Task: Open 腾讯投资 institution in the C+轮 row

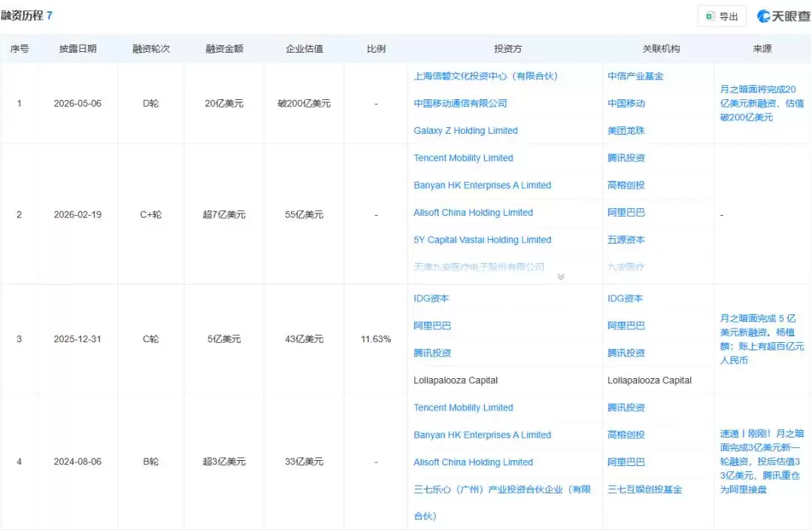Action: pos(626,158)
